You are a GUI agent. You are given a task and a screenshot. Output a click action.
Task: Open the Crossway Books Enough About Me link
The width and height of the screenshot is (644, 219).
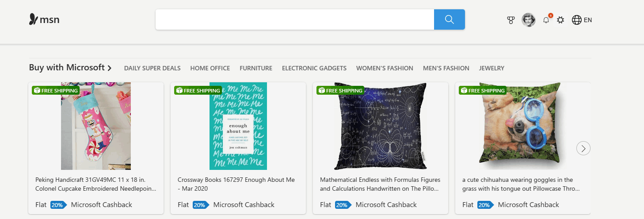point(236,184)
